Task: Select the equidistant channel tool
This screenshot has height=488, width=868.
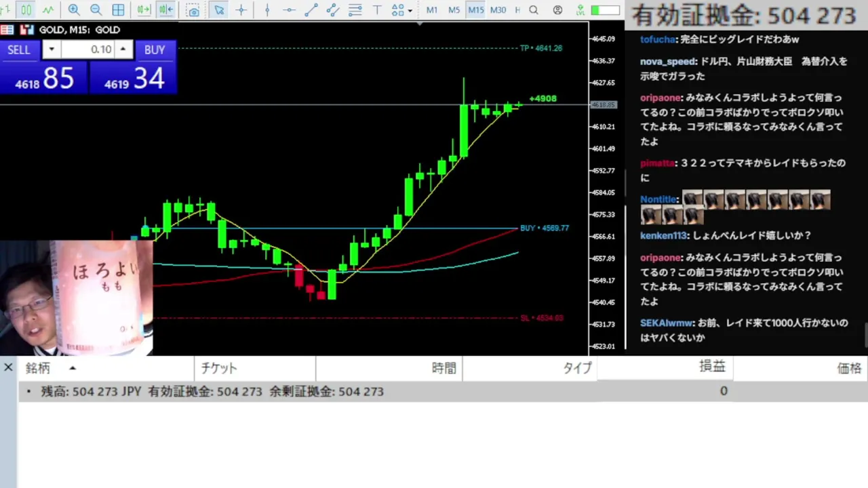Action: pyautogui.click(x=333, y=10)
